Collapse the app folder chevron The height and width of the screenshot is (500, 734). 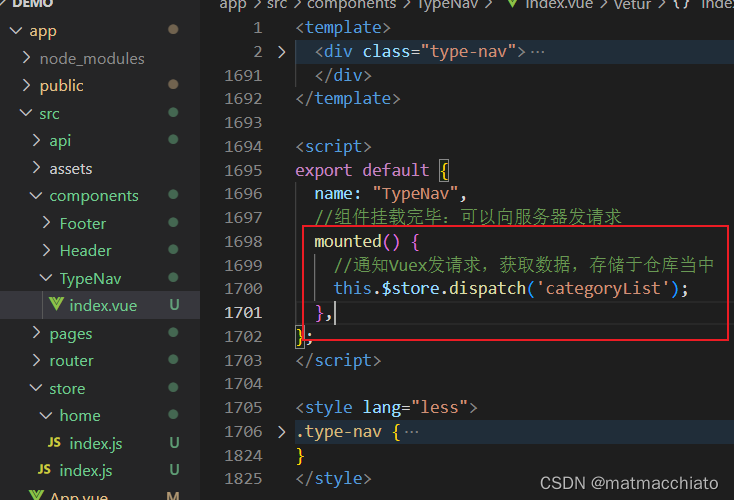pyautogui.click(x=16, y=31)
